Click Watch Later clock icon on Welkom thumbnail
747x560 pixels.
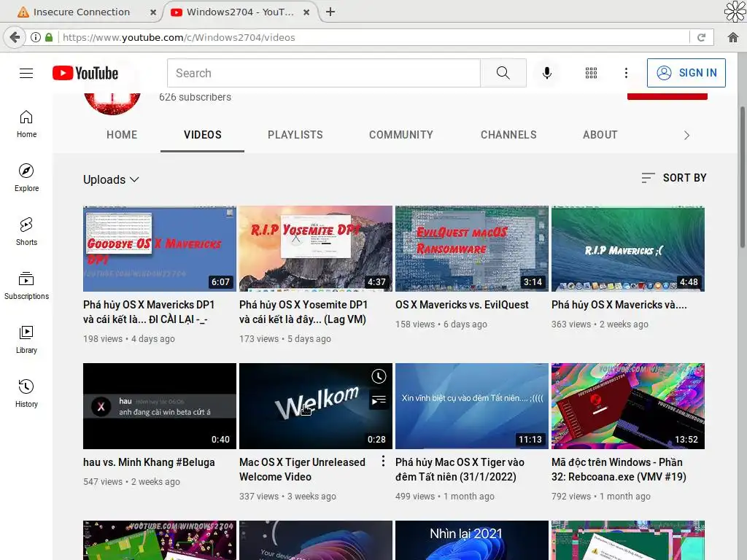click(x=379, y=376)
